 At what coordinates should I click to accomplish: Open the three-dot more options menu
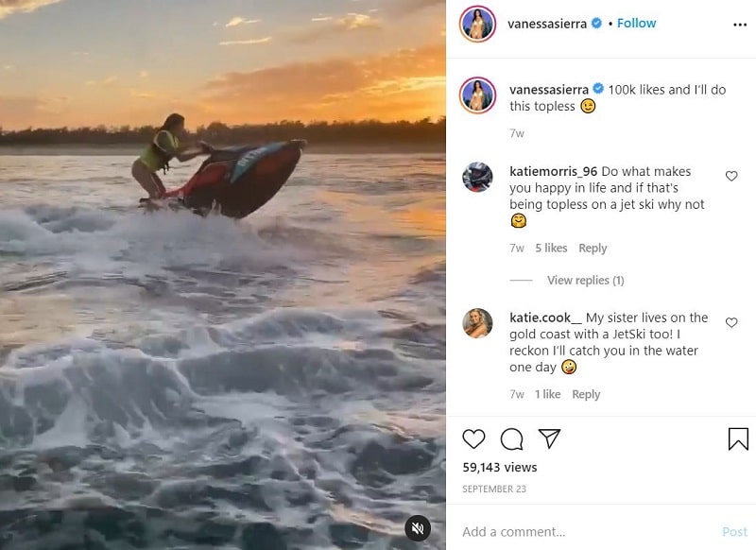click(740, 25)
